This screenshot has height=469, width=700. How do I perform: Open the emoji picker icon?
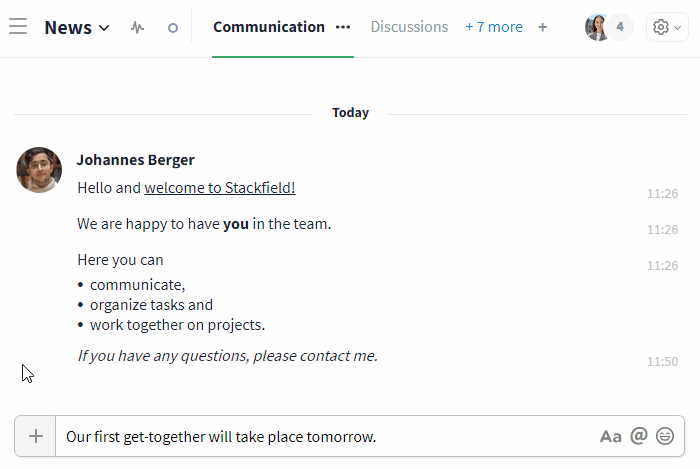pyautogui.click(x=665, y=436)
